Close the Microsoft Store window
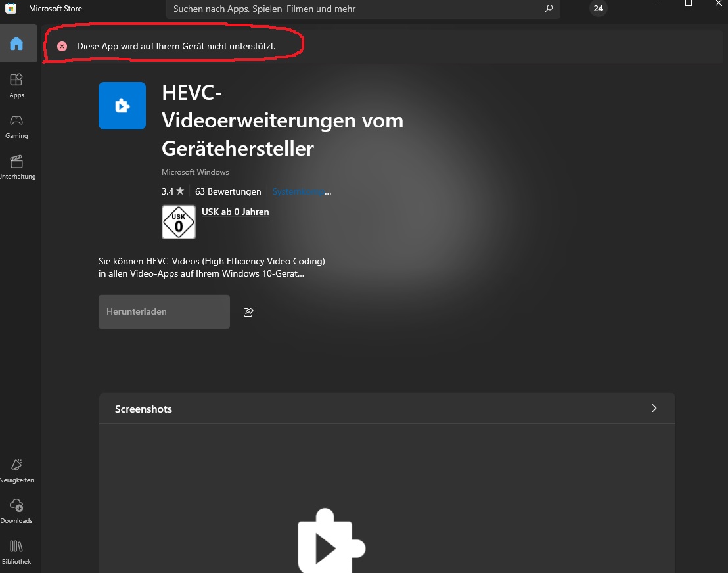Screen dimensions: 728x573 coord(718,4)
